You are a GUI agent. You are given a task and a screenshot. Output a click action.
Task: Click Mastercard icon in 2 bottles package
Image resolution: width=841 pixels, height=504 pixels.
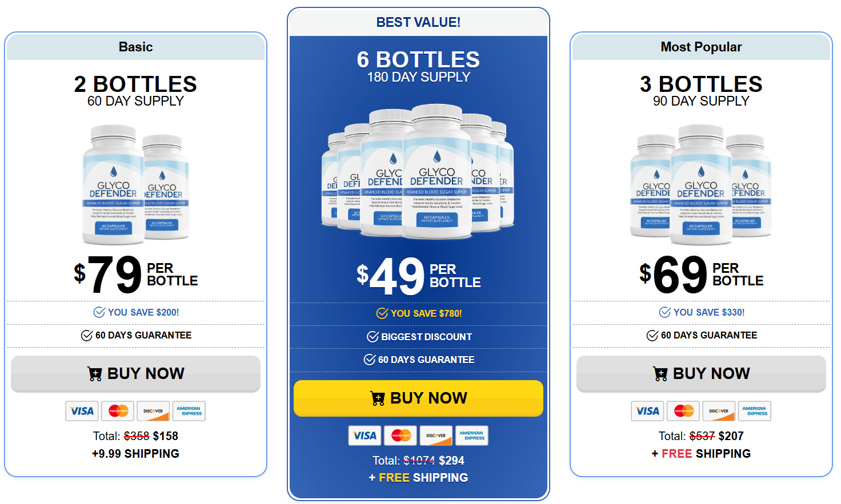pyautogui.click(x=118, y=411)
